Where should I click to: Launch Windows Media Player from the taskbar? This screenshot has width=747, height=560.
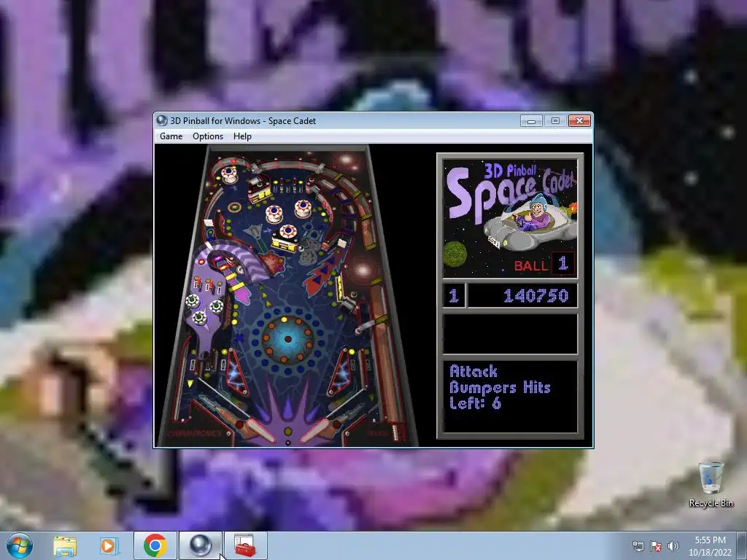[x=108, y=545]
